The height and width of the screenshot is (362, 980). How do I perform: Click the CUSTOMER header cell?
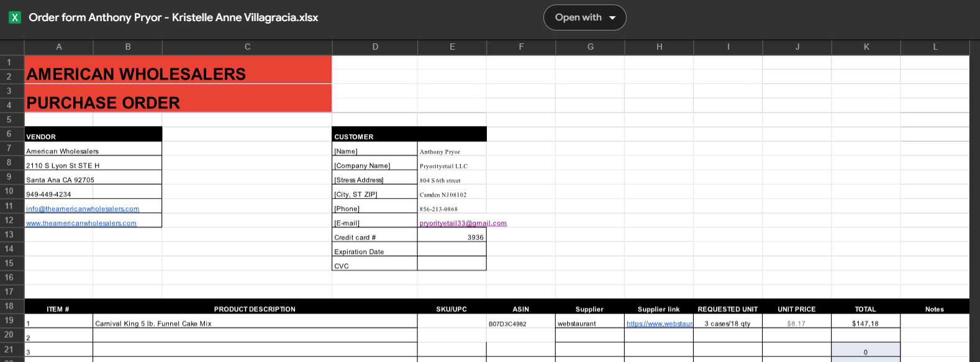click(409, 134)
